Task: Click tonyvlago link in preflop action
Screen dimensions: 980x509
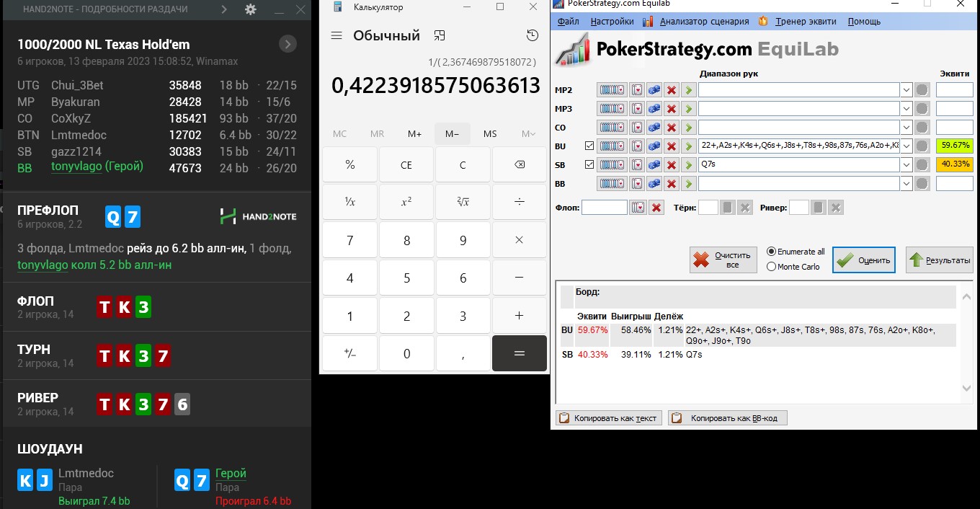Action: point(43,265)
